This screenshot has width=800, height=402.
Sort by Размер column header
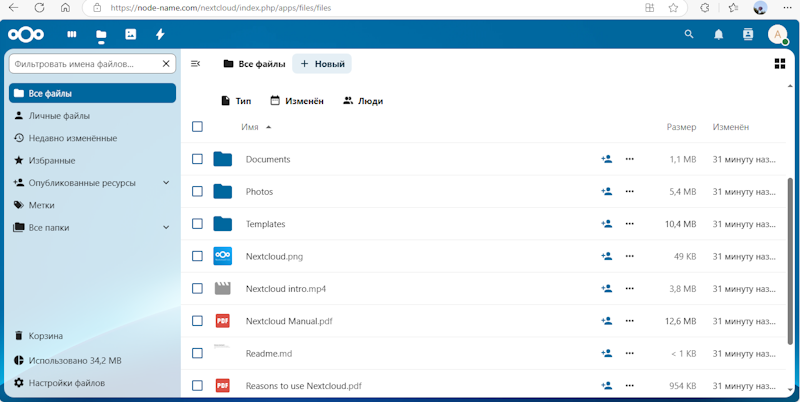tap(681, 127)
